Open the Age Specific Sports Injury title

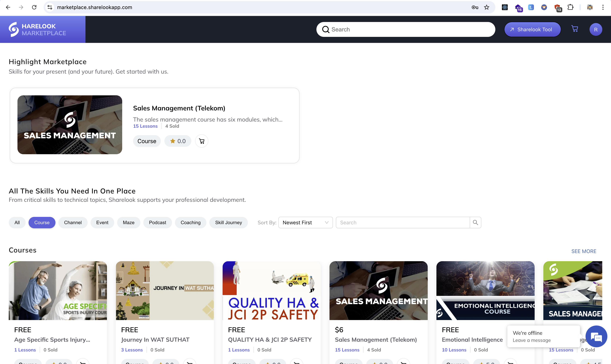(x=52, y=340)
